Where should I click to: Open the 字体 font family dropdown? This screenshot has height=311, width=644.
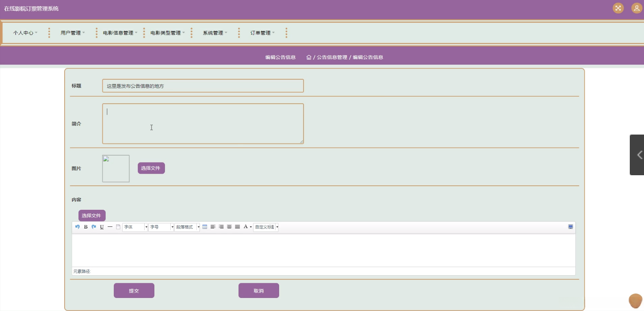pyautogui.click(x=135, y=227)
